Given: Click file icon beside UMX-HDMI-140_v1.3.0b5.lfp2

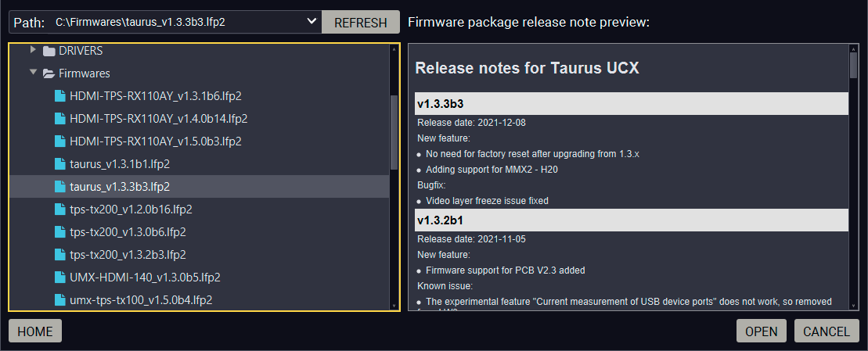Looking at the screenshot, I should pos(59,278).
